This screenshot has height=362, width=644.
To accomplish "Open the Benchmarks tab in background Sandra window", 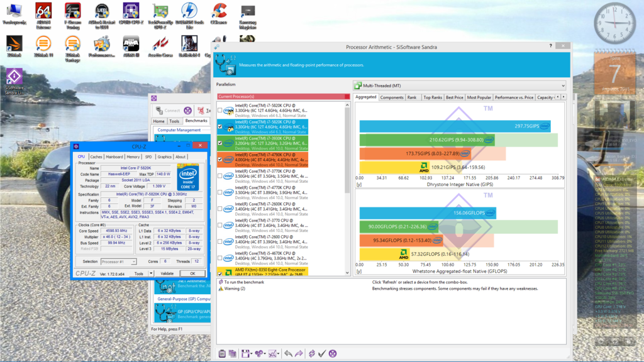I will tap(196, 121).
